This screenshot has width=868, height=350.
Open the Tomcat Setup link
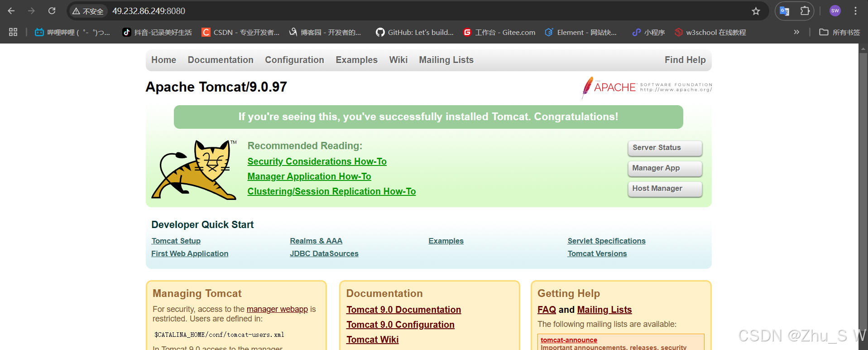pos(176,241)
